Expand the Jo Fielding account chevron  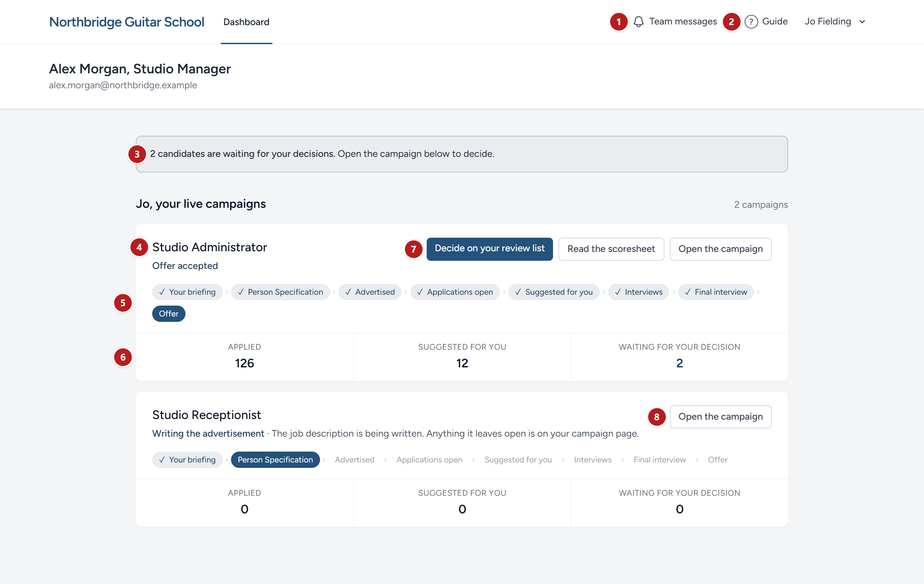(x=862, y=22)
